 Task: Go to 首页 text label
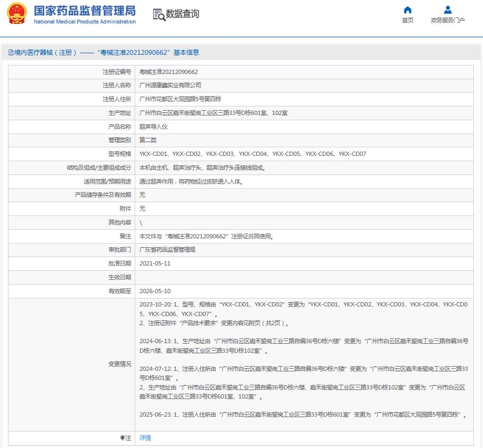pos(407,20)
